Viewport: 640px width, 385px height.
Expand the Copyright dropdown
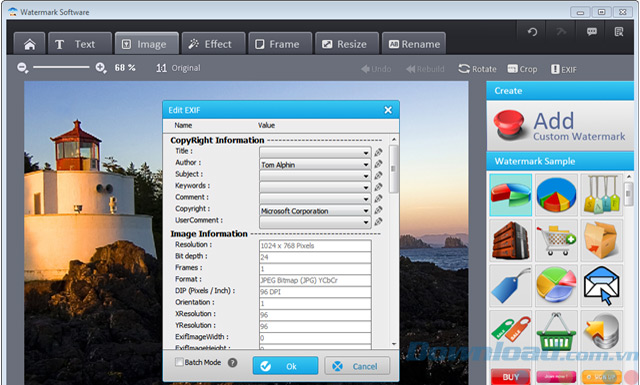pyautogui.click(x=366, y=211)
